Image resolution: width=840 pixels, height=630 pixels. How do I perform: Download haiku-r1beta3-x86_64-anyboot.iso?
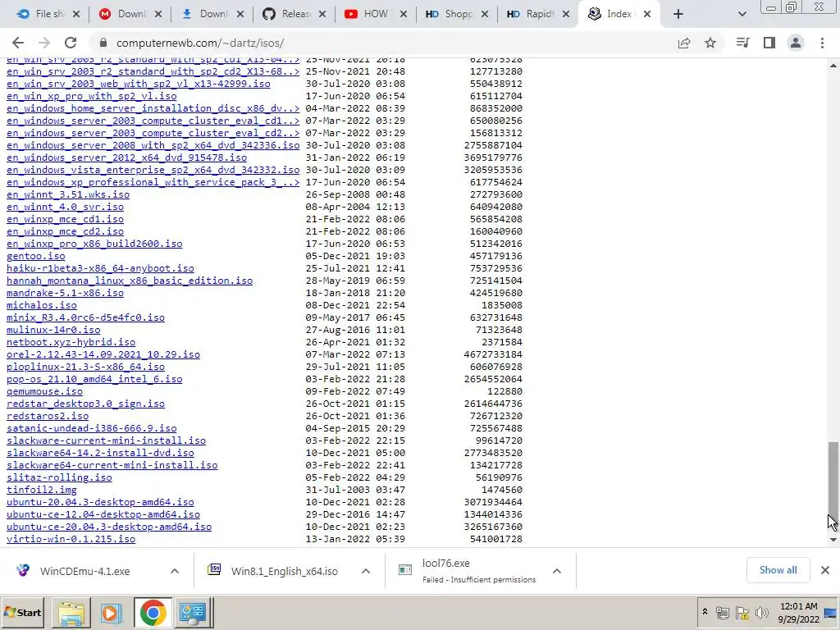[x=100, y=268]
